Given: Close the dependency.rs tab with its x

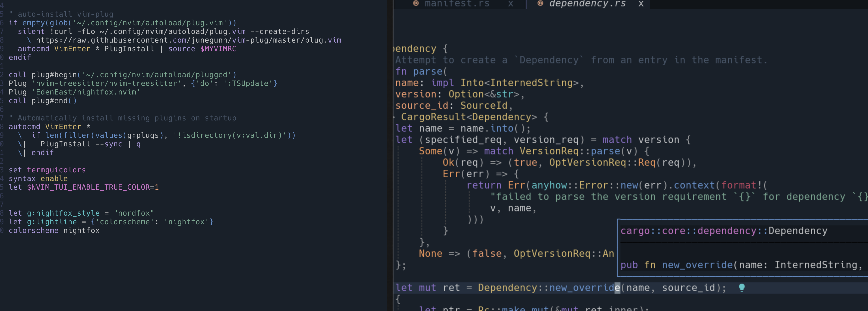Looking at the screenshot, I should pyautogui.click(x=641, y=4).
